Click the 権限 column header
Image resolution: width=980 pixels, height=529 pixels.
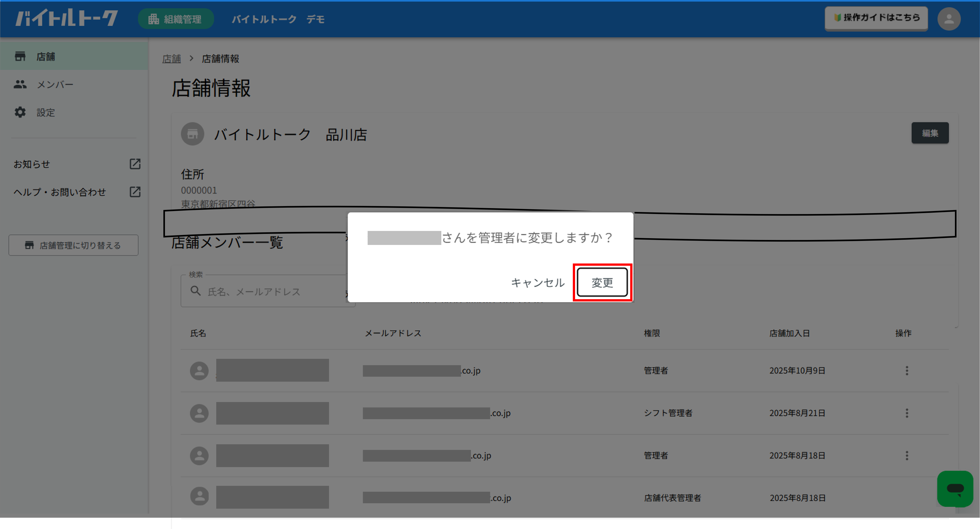(652, 333)
